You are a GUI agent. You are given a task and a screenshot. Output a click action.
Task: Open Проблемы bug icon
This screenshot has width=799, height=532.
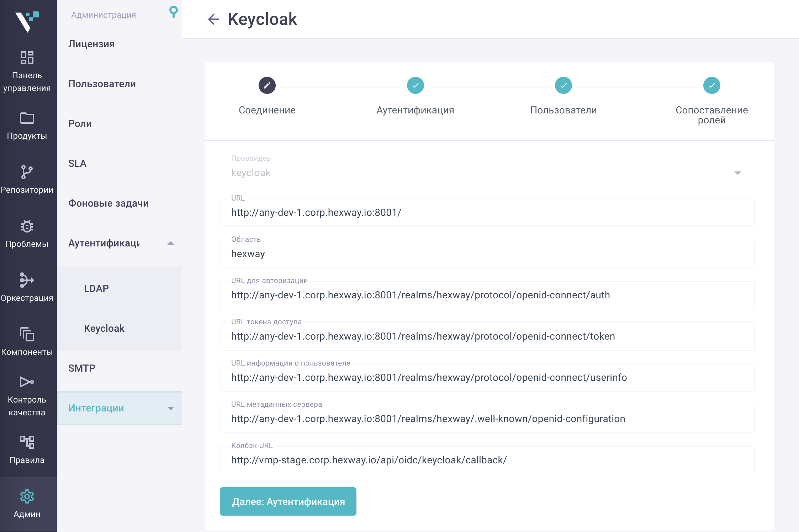coord(27,226)
